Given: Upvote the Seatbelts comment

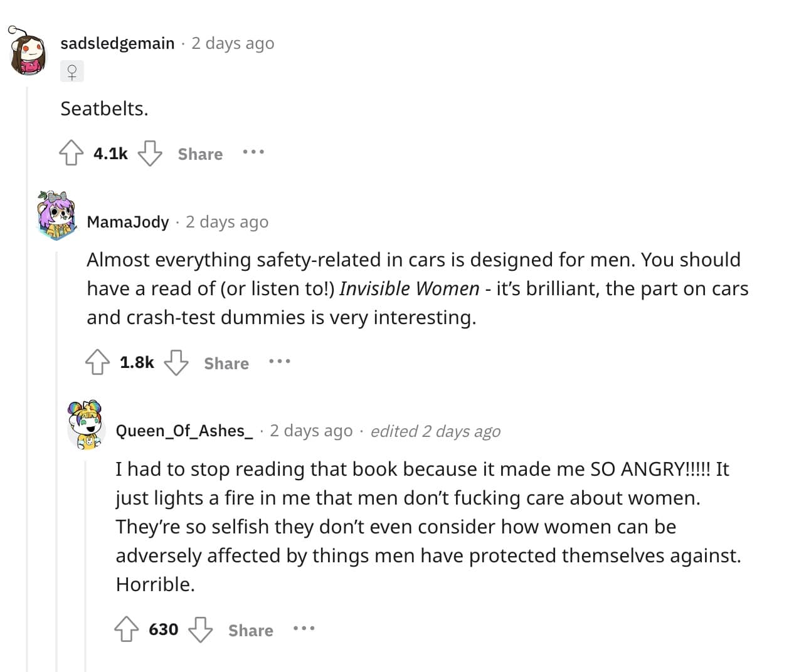Looking at the screenshot, I should [71, 152].
